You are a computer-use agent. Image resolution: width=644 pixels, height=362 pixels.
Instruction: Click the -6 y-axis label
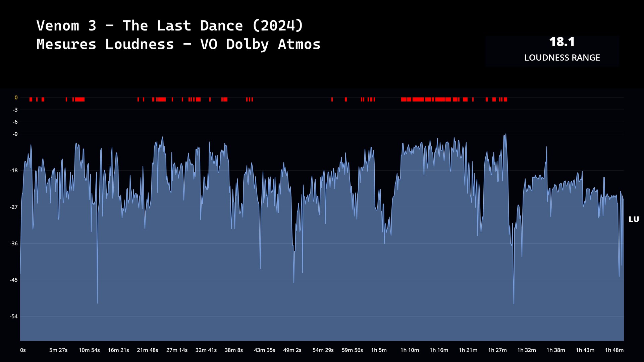15,122
